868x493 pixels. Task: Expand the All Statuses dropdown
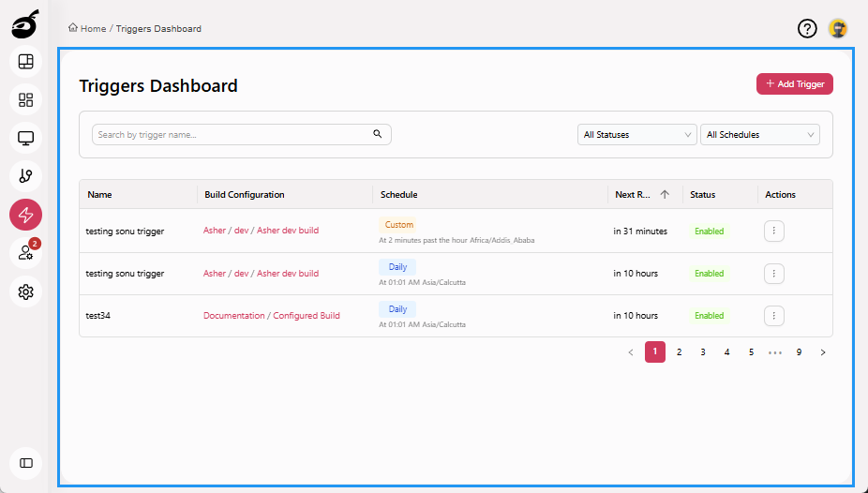click(x=636, y=135)
